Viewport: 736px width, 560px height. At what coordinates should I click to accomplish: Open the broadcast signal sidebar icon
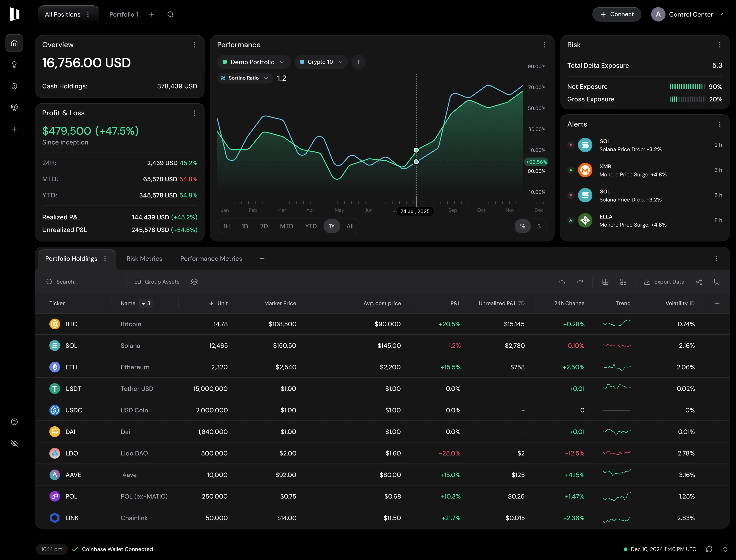14,108
